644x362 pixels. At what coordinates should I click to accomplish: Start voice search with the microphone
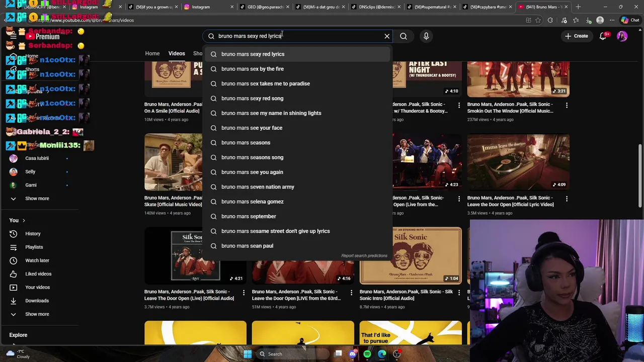pyautogui.click(x=426, y=36)
